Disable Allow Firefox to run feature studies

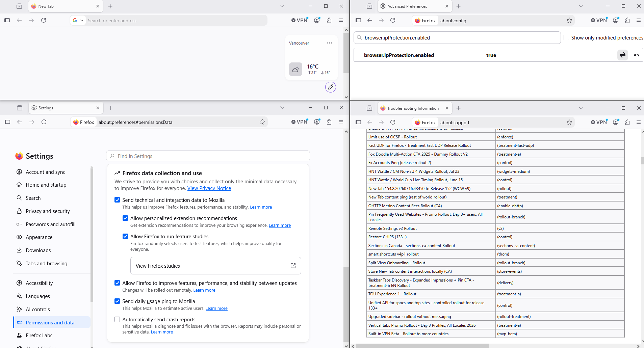pos(125,236)
